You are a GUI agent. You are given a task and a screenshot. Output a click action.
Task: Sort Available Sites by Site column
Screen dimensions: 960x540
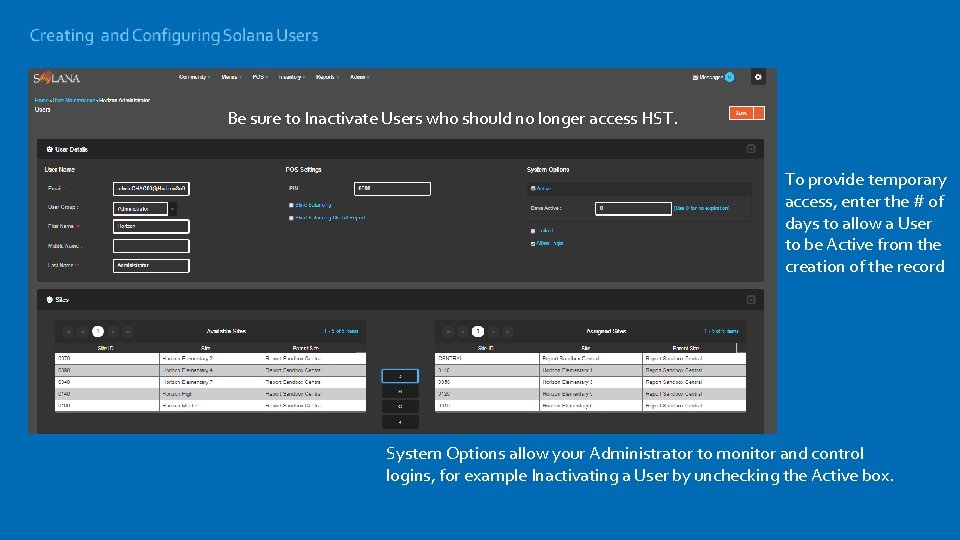pos(206,348)
